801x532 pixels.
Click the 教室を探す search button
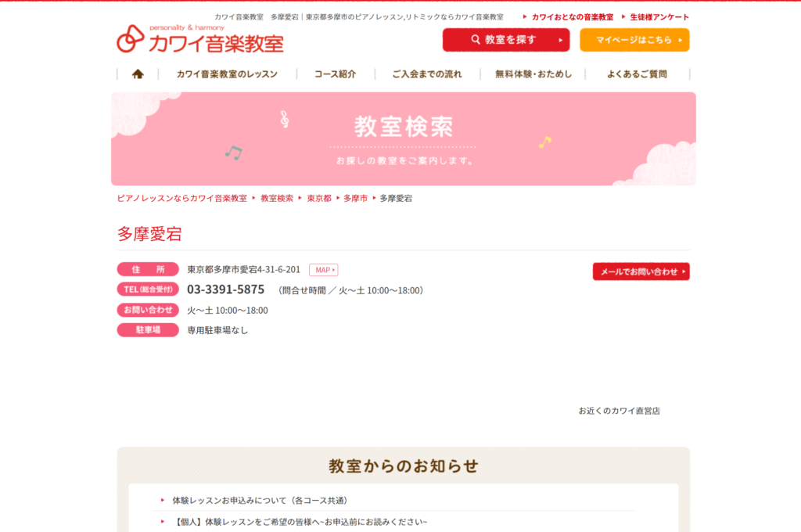(x=506, y=40)
